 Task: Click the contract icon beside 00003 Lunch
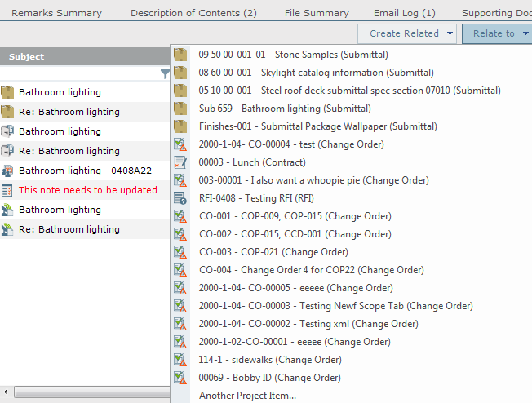(180, 162)
